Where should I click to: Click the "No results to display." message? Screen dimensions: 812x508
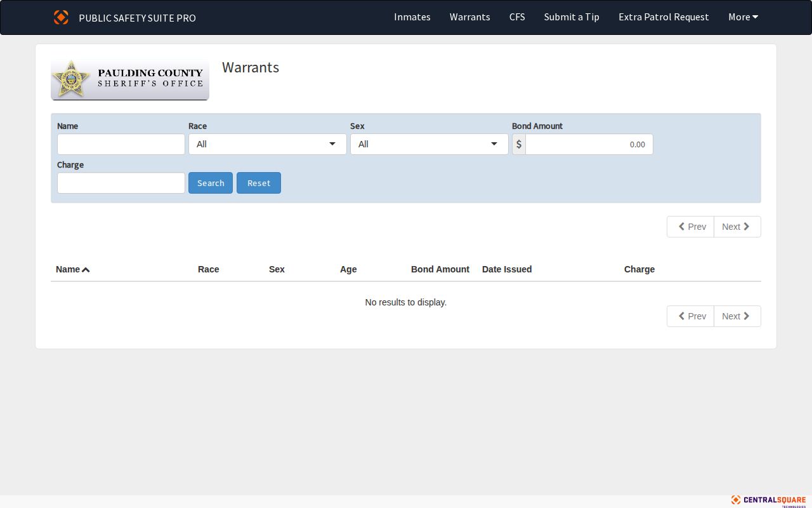coord(406,302)
